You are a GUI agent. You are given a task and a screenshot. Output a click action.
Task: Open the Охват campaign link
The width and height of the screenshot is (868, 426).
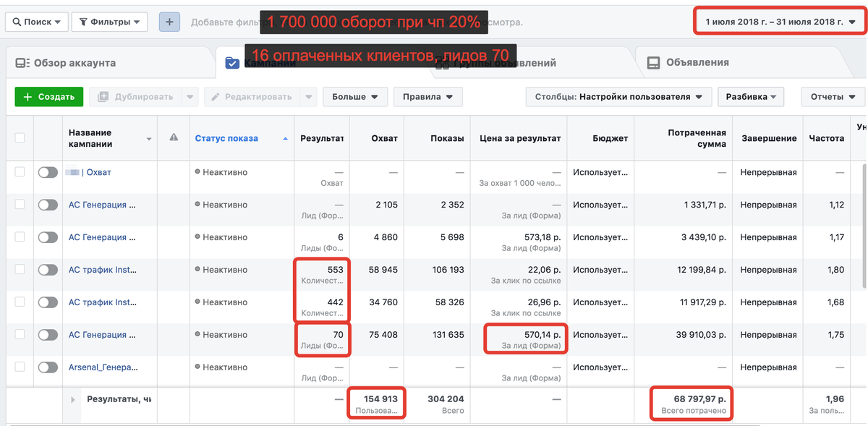[x=90, y=172]
